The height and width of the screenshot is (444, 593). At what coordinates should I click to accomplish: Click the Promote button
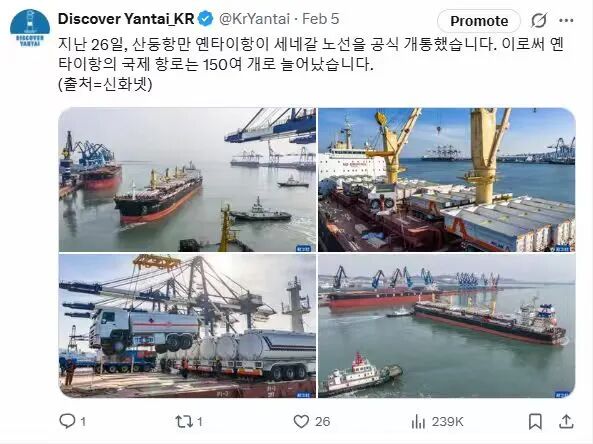(479, 21)
